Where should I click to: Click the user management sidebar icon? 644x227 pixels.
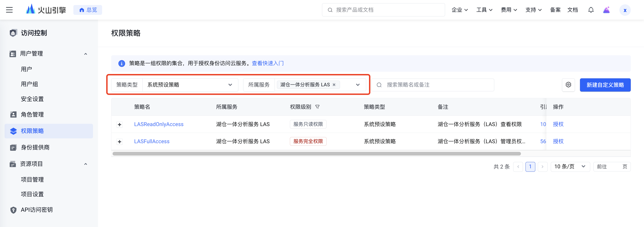click(x=13, y=54)
